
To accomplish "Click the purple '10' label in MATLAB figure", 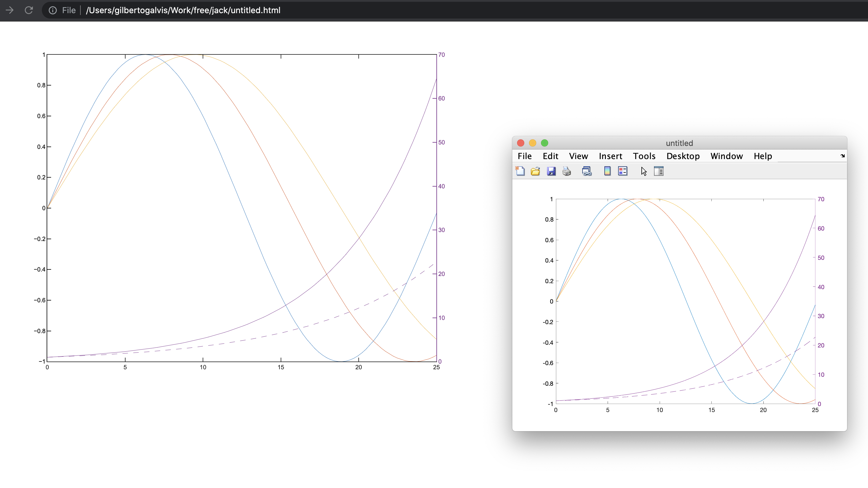I will pyautogui.click(x=821, y=374).
